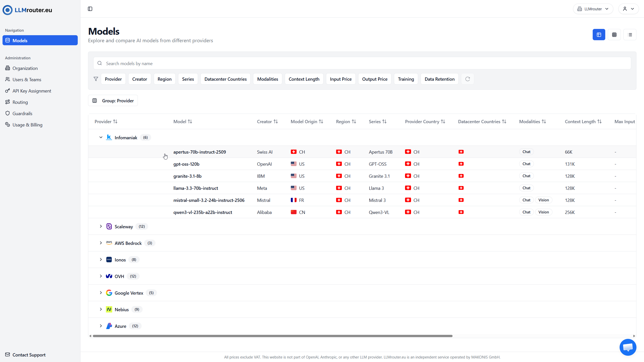Collapse the Infomaniak provider group
Viewport: 644px width, 362px height.
(101, 138)
